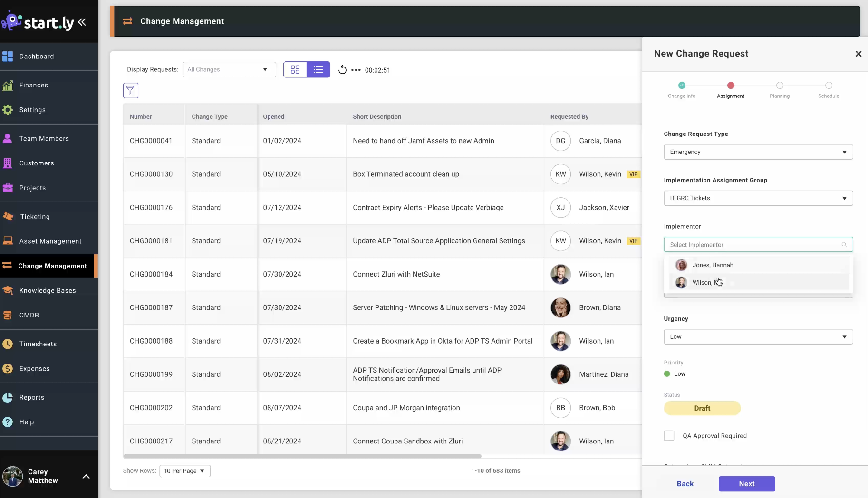Image resolution: width=868 pixels, height=498 pixels.
Task: Click the Next button
Action: pos(746,484)
